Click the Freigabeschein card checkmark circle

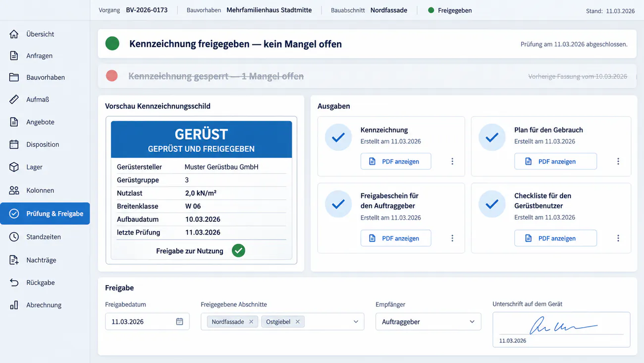pos(338,204)
